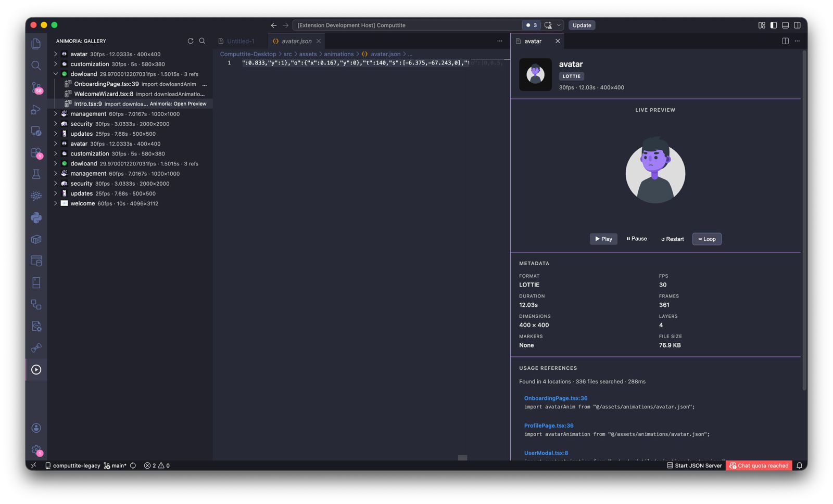This screenshot has width=833, height=504.
Task: Open the OnboardingPage.tsx:36 reference link
Action: [x=556, y=398]
